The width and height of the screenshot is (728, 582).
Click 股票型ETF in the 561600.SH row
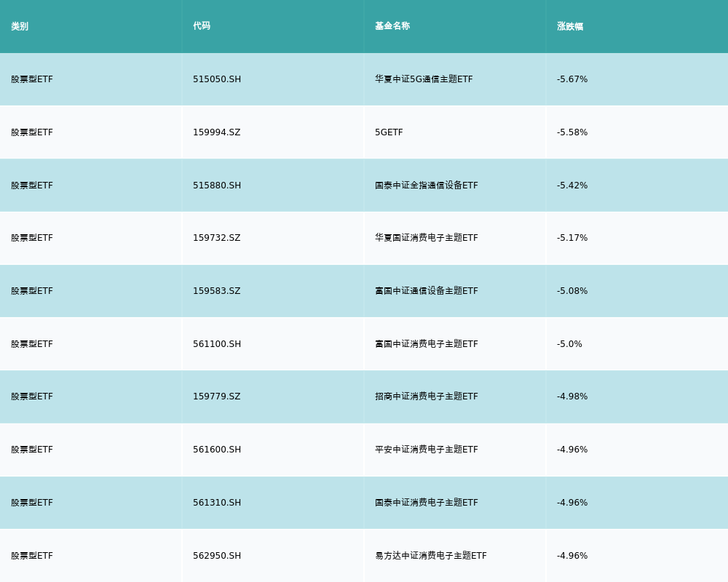(x=32, y=450)
